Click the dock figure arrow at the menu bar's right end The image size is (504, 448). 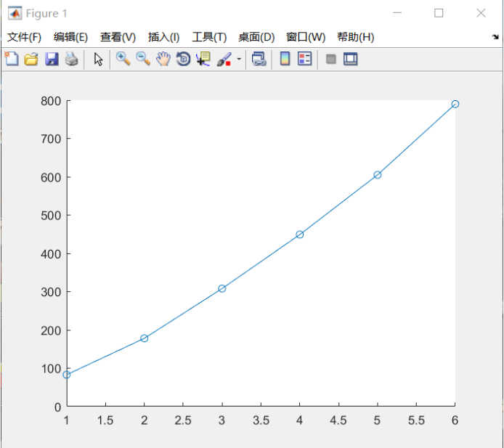pos(495,36)
